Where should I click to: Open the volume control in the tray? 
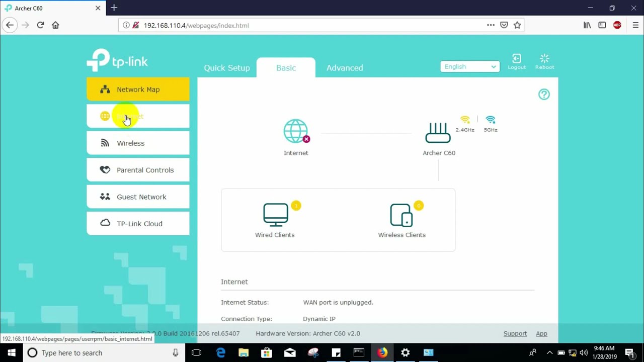pos(584,352)
